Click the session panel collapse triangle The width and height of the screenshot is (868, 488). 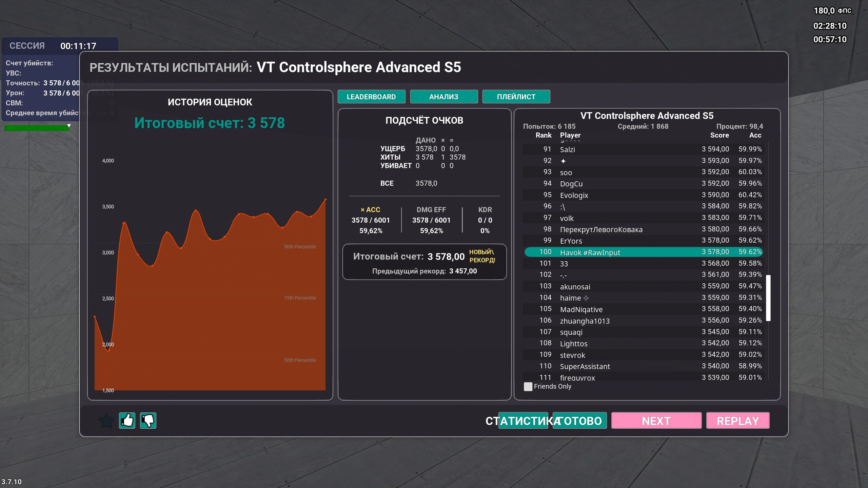[x=69, y=126]
